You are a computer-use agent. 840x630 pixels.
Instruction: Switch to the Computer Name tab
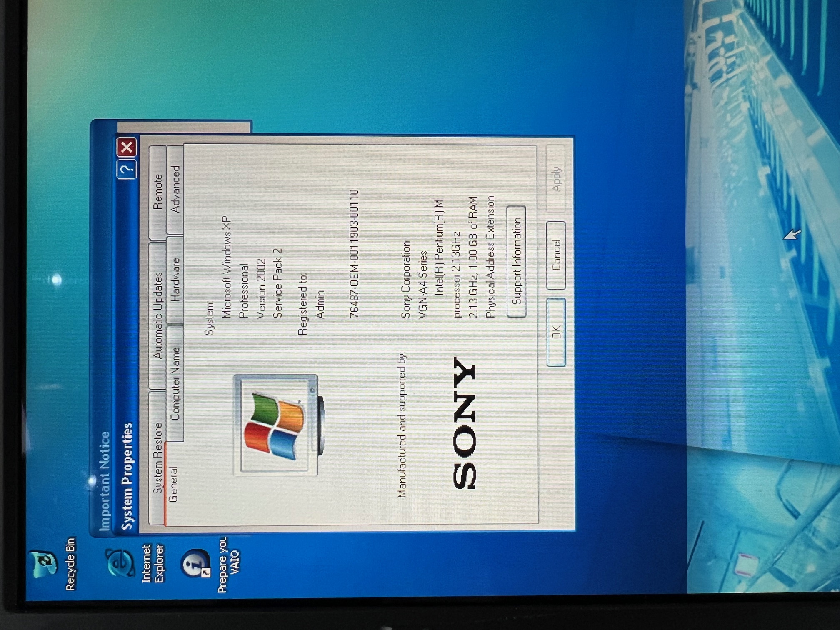click(x=175, y=383)
